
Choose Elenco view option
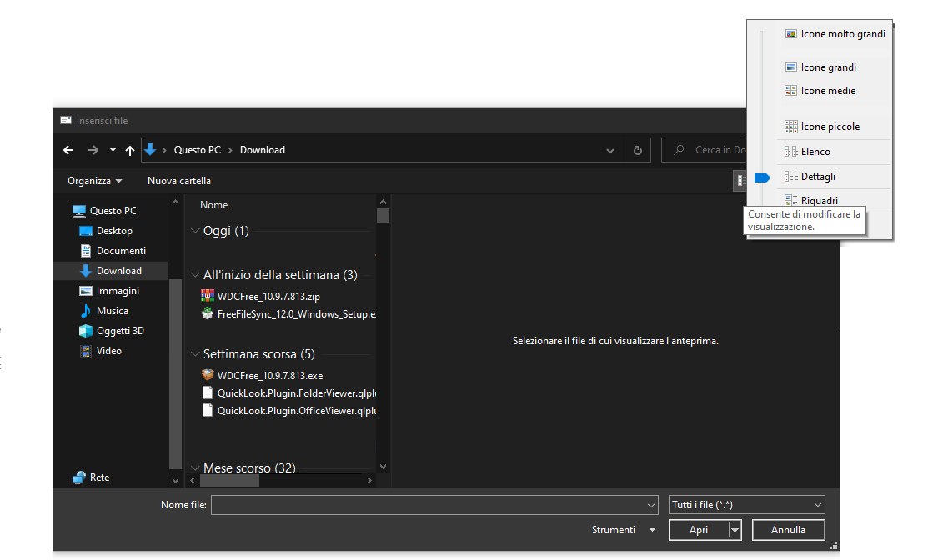coord(815,152)
